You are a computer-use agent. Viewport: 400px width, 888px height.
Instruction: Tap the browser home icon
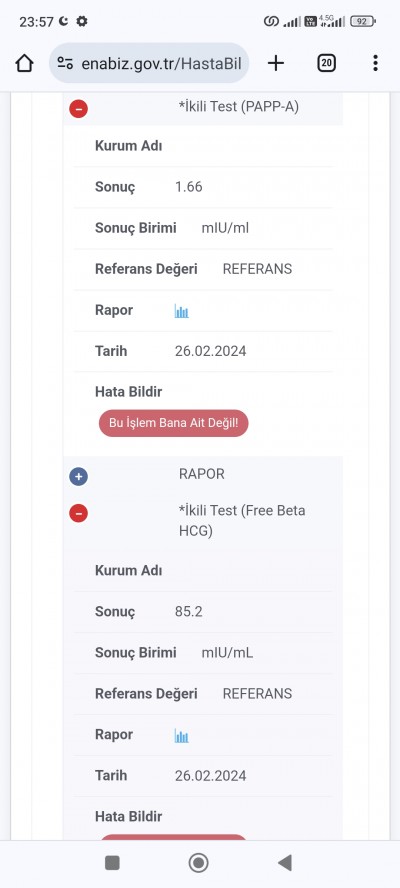click(24, 63)
